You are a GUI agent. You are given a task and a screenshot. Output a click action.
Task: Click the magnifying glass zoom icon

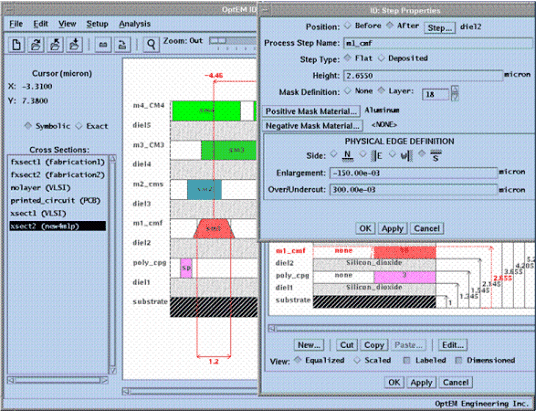coord(151,45)
